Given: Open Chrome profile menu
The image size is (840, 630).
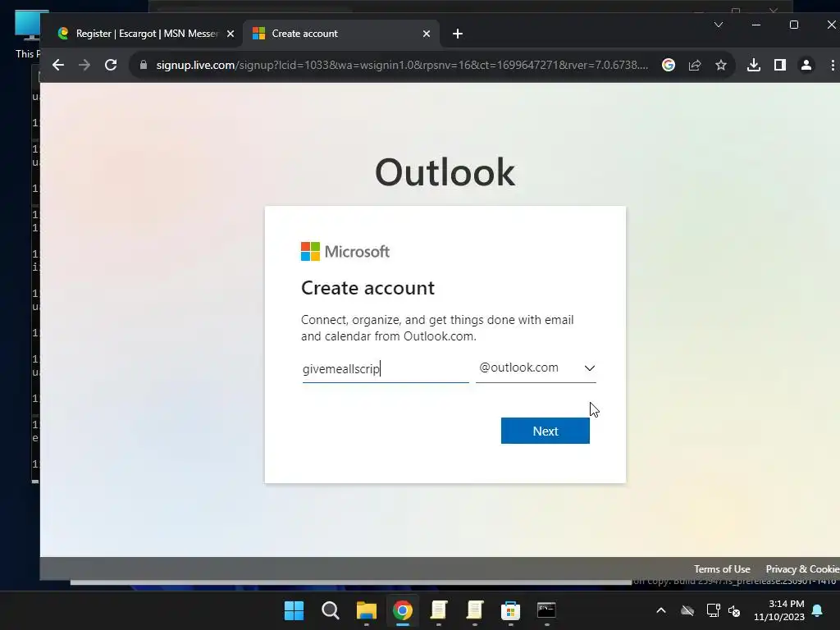Looking at the screenshot, I should (x=806, y=65).
